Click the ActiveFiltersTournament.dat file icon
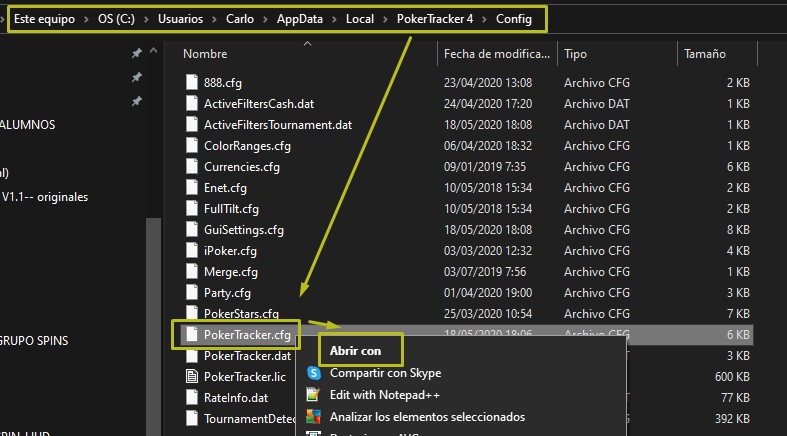Screen dimensions: 787x436 coord(192,124)
